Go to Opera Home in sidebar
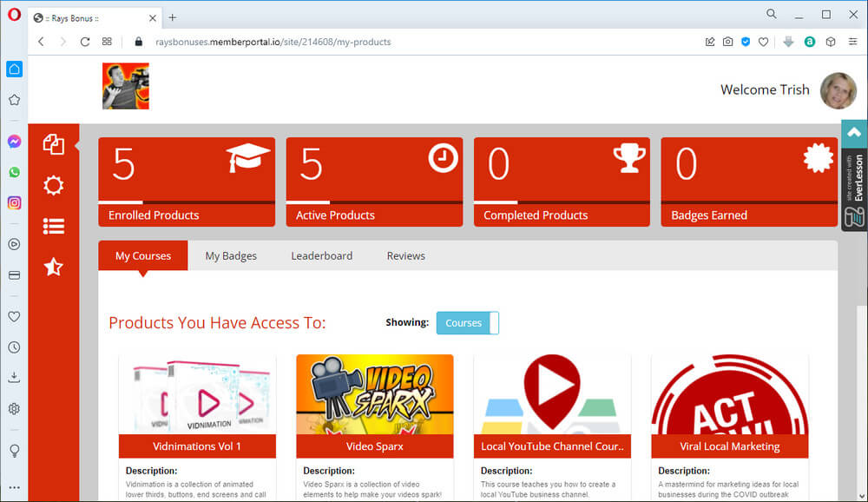 click(x=15, y=69)
